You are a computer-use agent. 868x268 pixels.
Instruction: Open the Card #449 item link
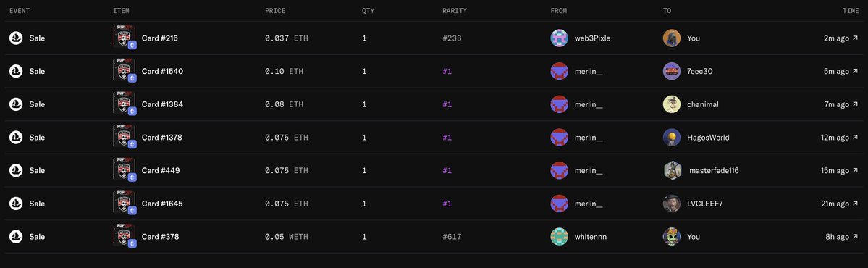coord(161,170)
